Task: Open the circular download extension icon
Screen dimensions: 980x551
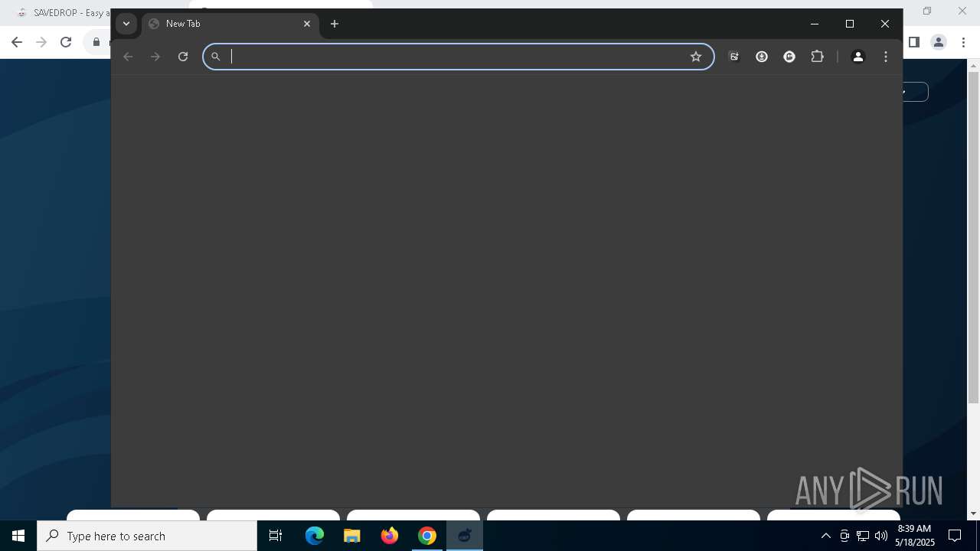Action: [762, 57]
